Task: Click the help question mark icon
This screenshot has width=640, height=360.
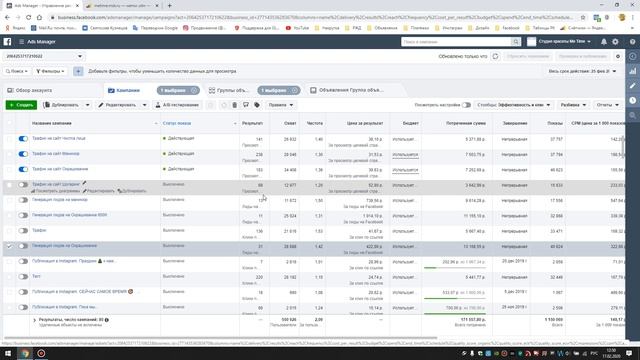Action: (x=632, y=42)
